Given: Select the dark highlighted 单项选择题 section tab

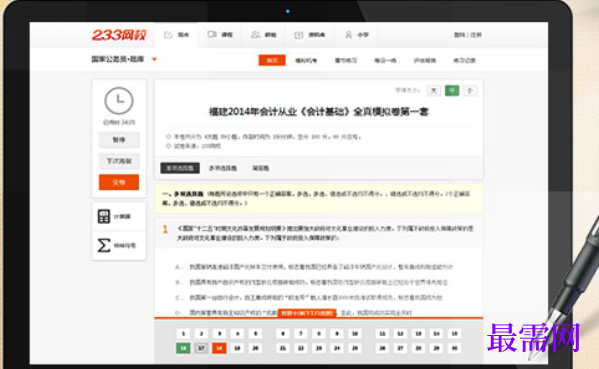Looking at the screenshot, I should [180, 168].
